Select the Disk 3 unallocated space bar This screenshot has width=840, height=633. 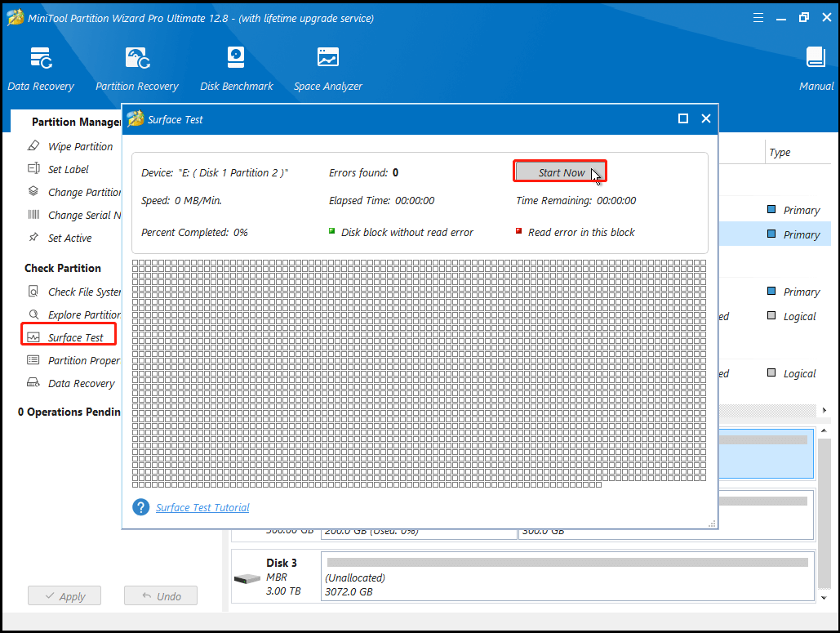pos(567,577)
